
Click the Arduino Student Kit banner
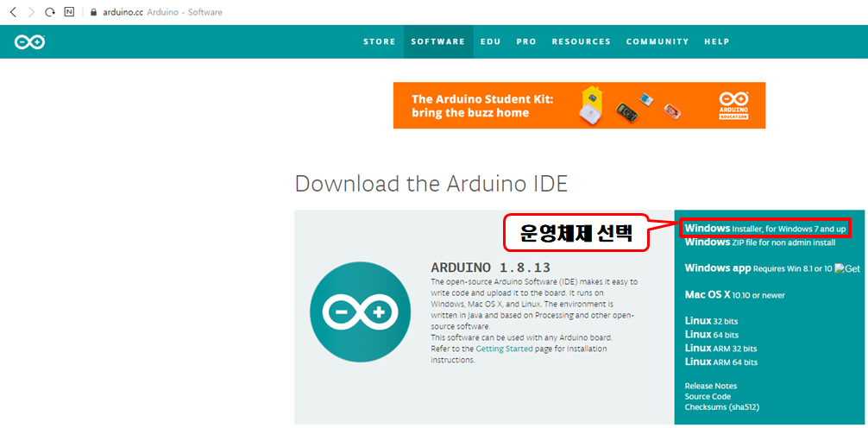[x=579, y=105]
